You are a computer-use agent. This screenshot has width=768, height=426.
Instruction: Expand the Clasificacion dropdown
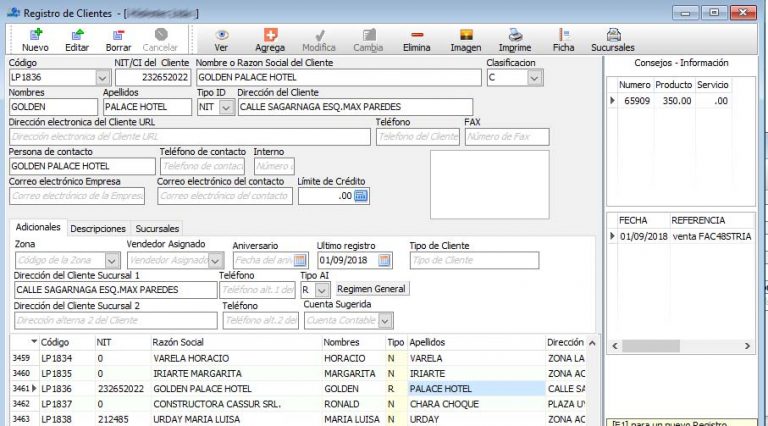534,78
